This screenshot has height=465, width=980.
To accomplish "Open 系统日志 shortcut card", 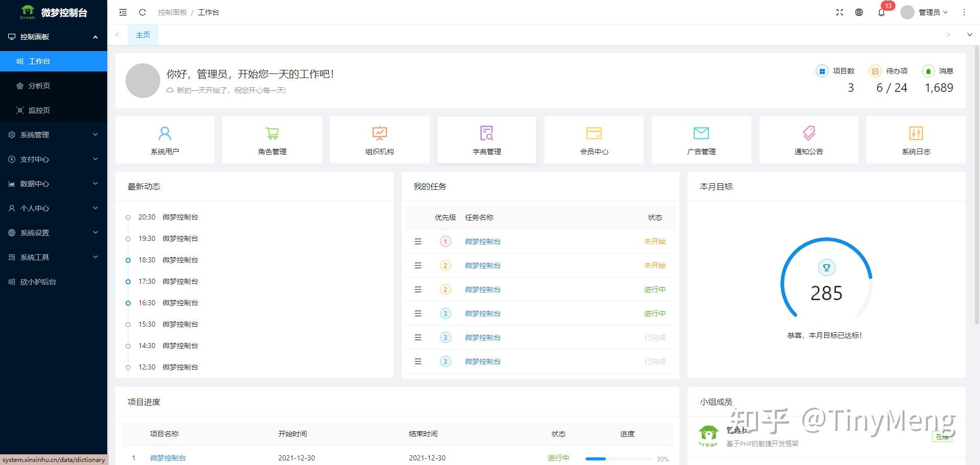I will pos(916,140).
